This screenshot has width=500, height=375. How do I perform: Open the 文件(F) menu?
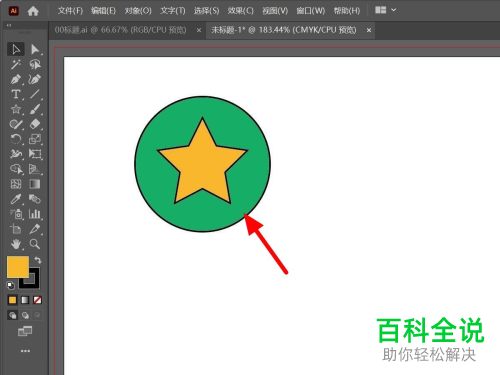[x=70, y=11]
